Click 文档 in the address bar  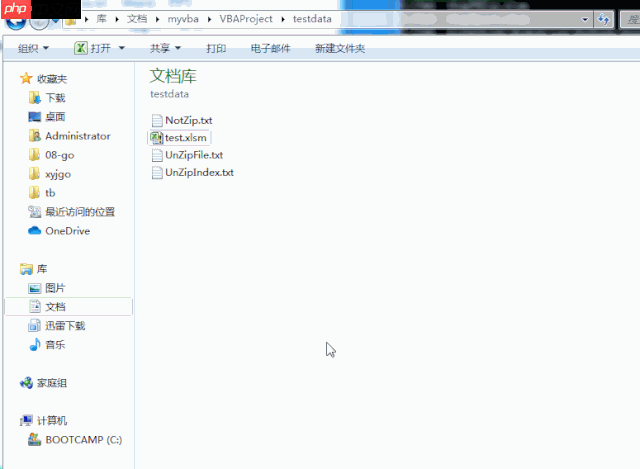coord(137,19)
